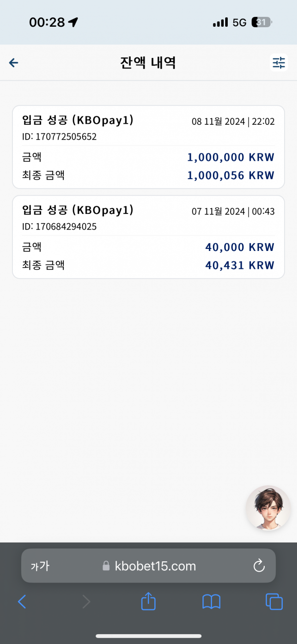The image size is (297, 644).
Task: Tap the Safari forward arrow
Action: click(86, 602)
